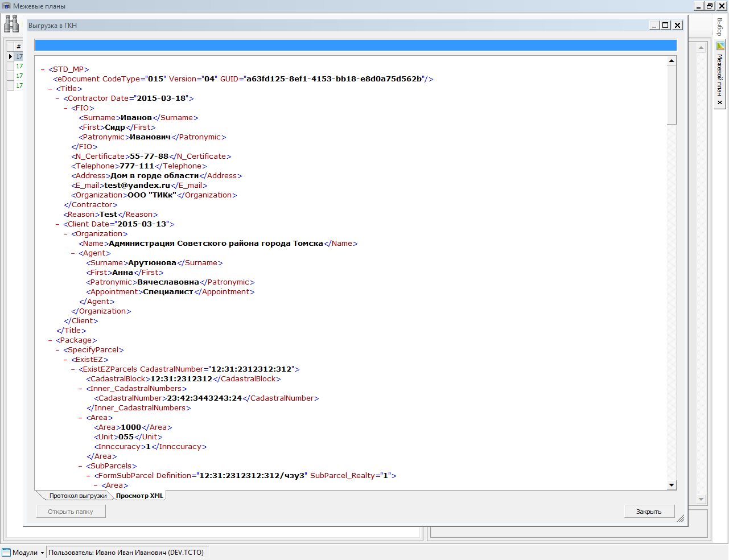Image resolution: width=729 pixels, height=560 pixels.
Task: Click the binoculars search icon
Action: point(11,24)
